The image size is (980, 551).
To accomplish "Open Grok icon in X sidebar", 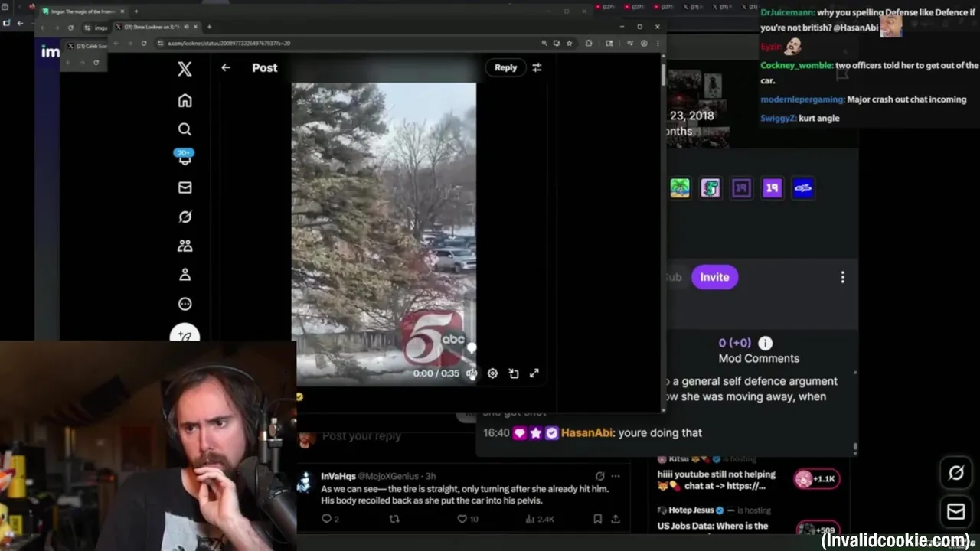I will (185, 217).
